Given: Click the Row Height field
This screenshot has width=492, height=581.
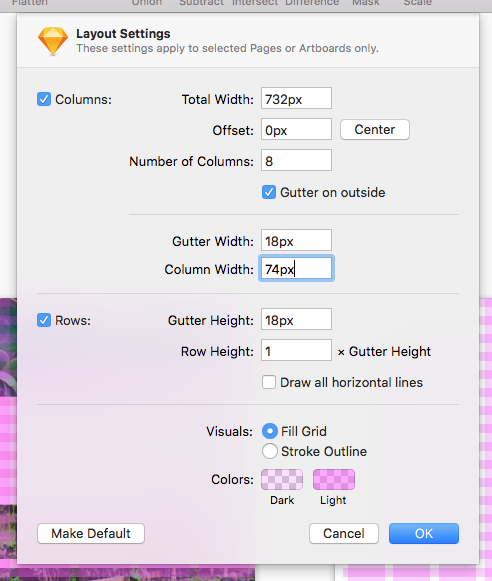Looking at the screenshot, I should [296, 351].
